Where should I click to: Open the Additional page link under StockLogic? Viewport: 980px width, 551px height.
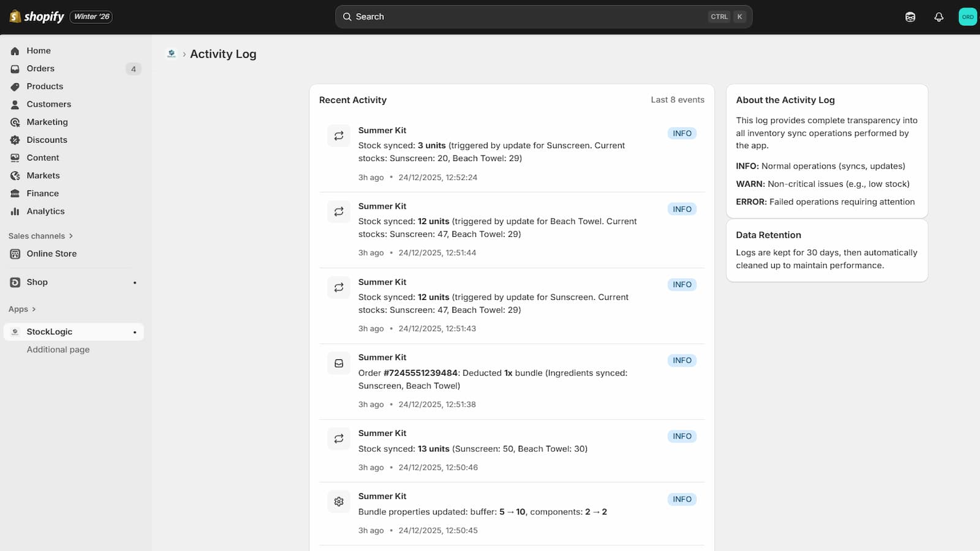tap(58, 350)
